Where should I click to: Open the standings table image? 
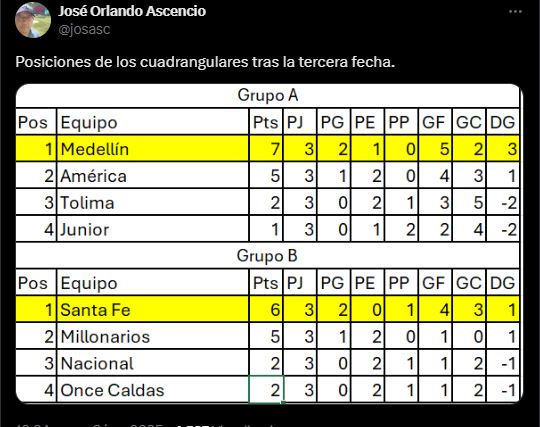pos(269,243)
